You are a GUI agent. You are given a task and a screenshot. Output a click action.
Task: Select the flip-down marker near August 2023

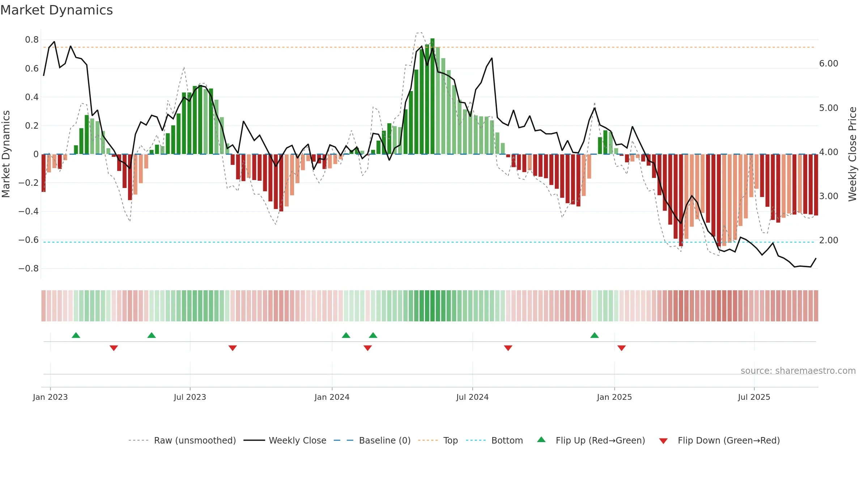[x=233, y=348]
